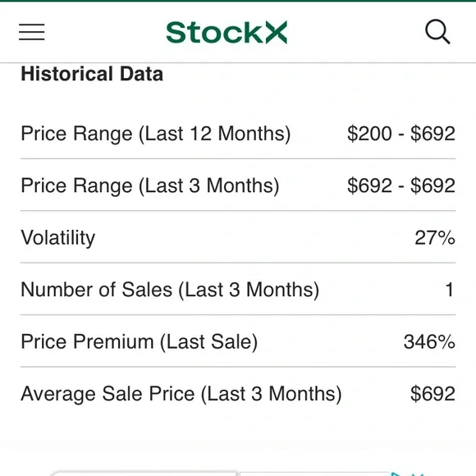Click the ad choices triangle icon

point(396,474)
